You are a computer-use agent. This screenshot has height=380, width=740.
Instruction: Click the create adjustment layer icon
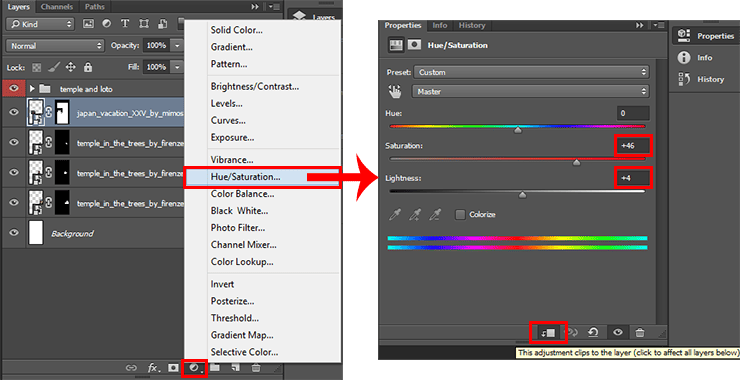194,368
